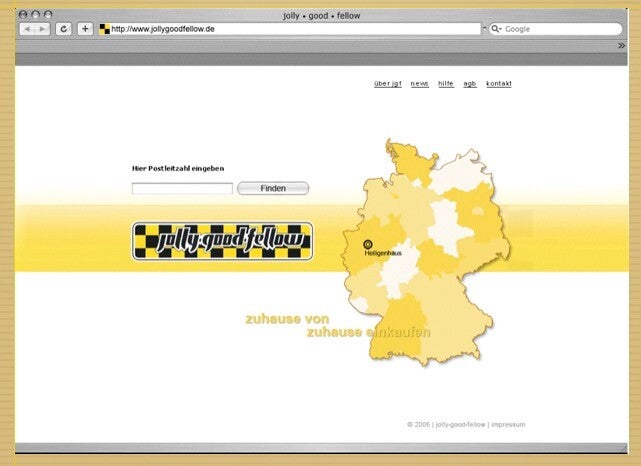641x466 pixels.
Task: Click the Finden button
Action: (x=273, y=188)
